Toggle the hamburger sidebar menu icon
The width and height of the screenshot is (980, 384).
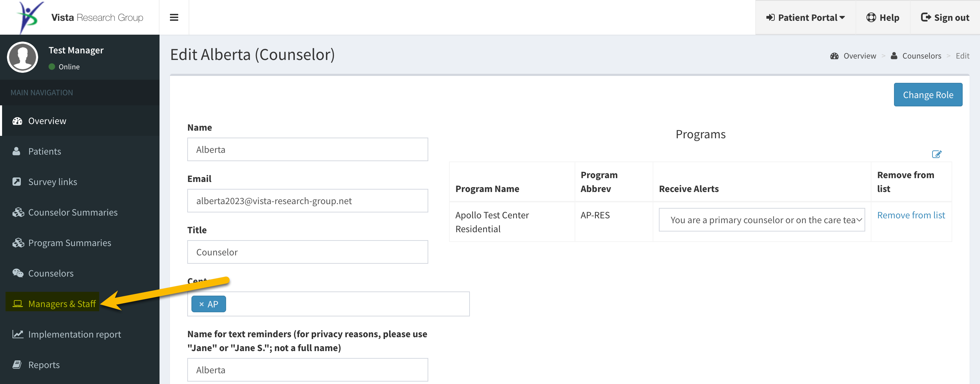(174, 17)
